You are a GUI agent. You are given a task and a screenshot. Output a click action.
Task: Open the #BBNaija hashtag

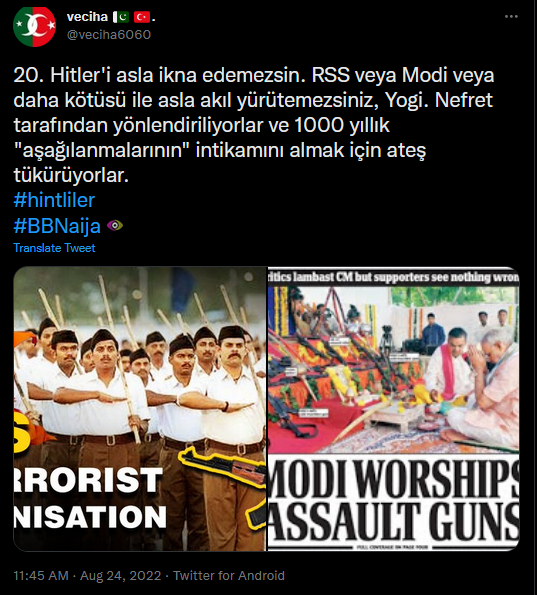coord(57,226)
